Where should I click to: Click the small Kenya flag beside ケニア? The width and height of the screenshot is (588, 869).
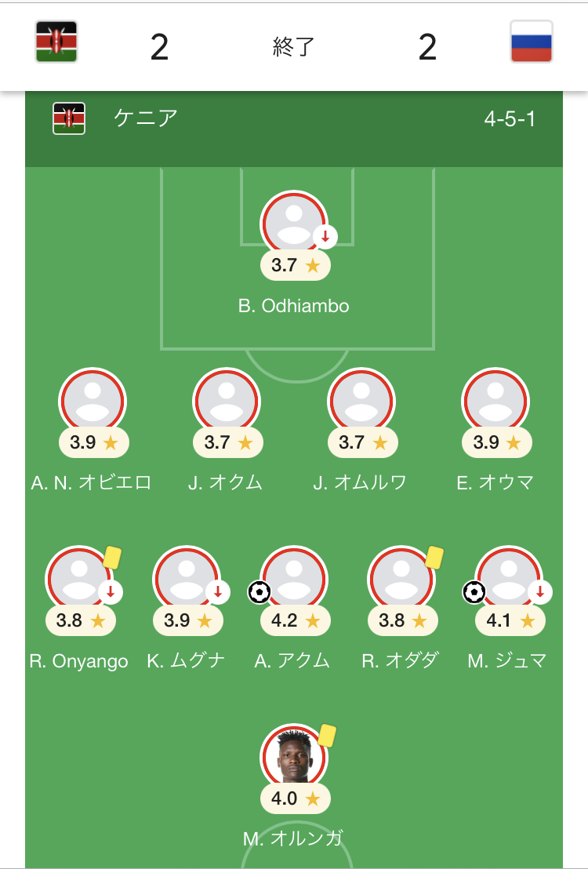69,118
